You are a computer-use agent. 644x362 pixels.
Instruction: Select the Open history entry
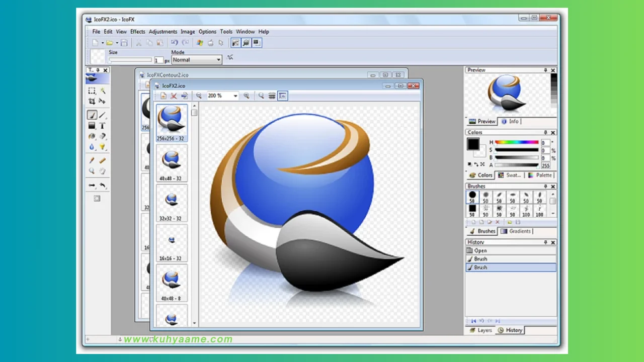tap(511, 250)
